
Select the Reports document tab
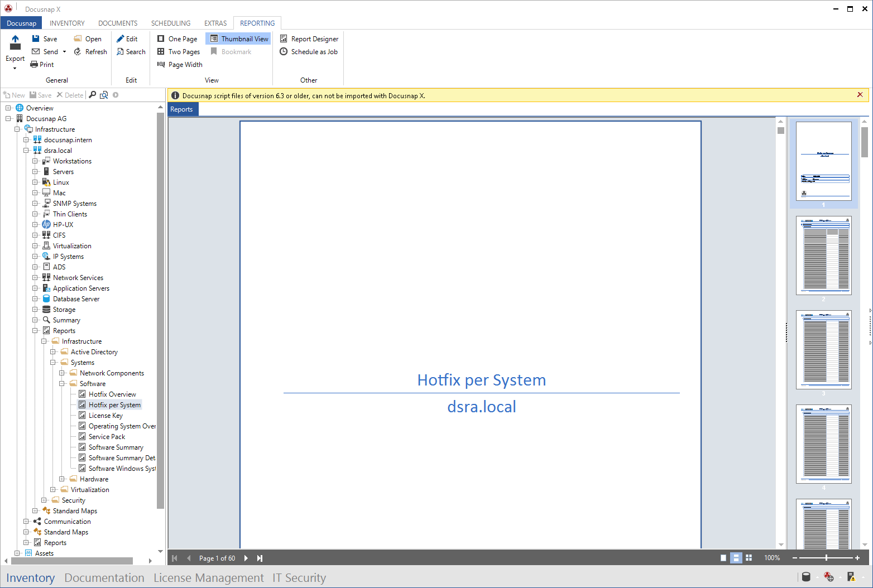pos(182,109)
